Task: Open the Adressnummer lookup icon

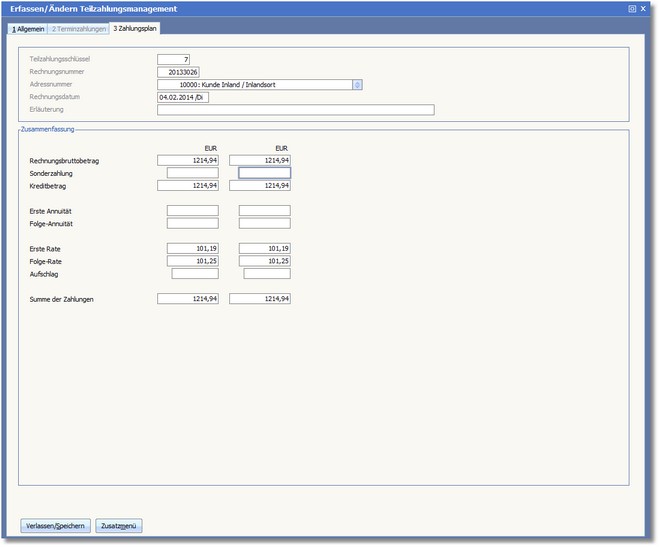Action: click(358, 86)
